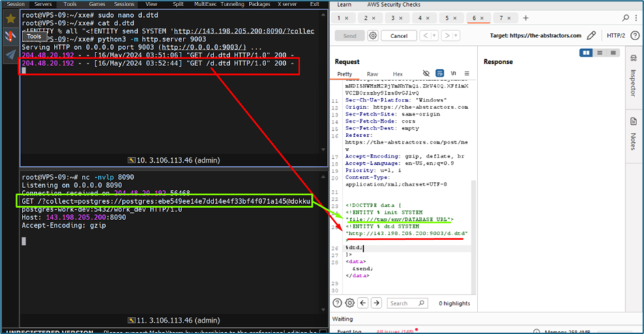Click session icon beside 11. 3.106.113.46 (admin)
This screenshot has height=334, width=644.
point(131,320)
